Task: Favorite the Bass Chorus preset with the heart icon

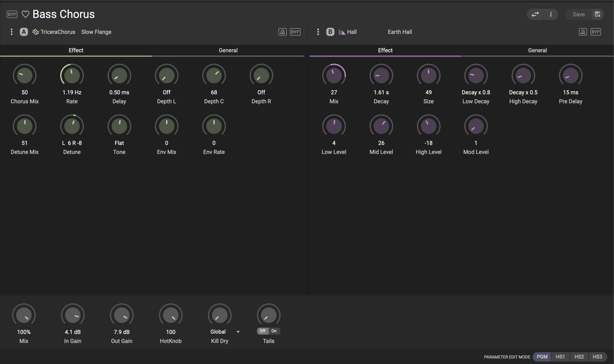Action: [25, 14]
